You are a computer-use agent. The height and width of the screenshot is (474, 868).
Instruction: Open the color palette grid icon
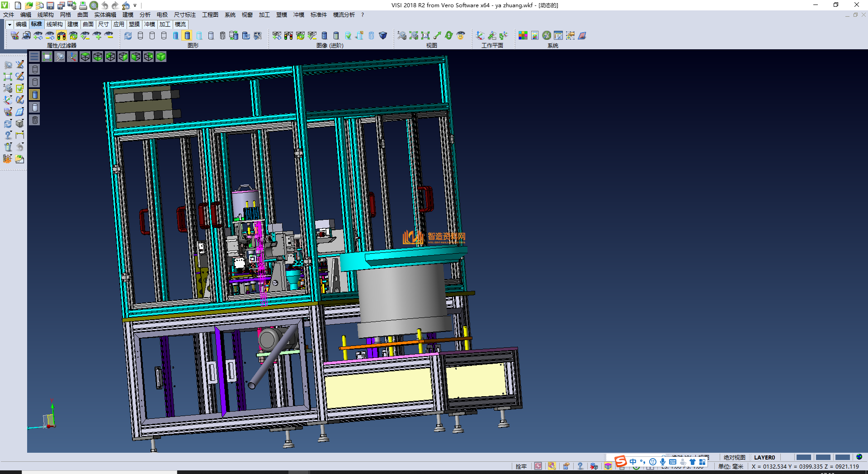pos(523,36)
